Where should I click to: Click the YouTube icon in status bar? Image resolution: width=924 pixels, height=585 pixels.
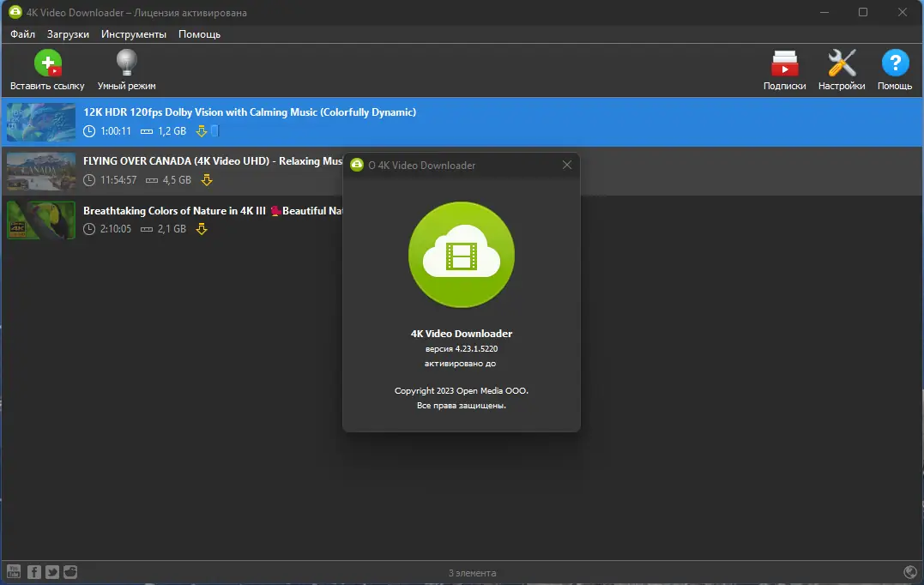point(14,571)
